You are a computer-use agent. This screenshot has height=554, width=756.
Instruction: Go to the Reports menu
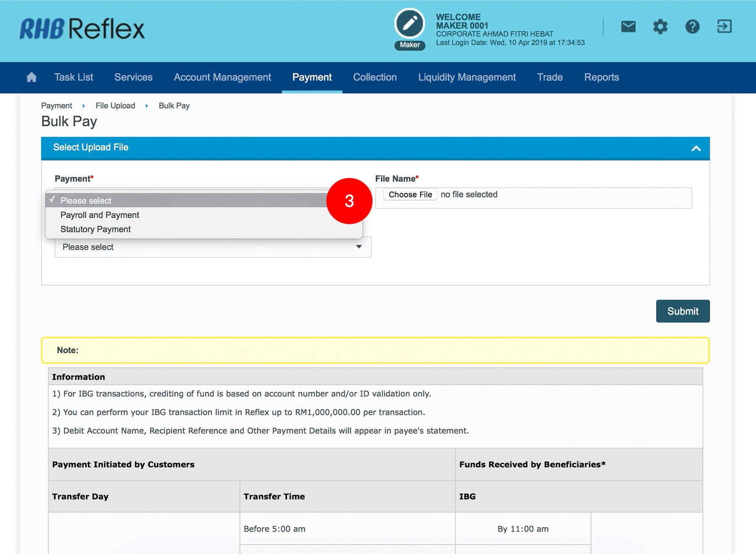pos(601,77)
